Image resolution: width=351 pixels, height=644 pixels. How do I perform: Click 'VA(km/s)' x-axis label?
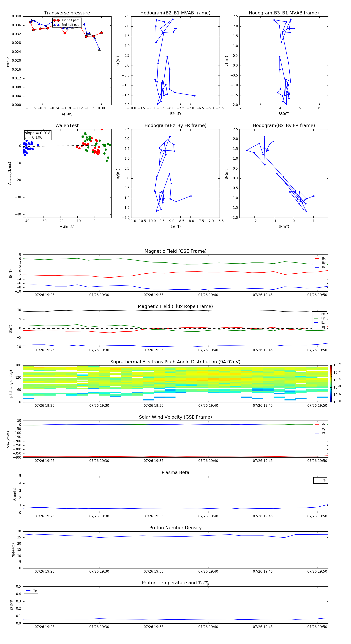[67, 227]
